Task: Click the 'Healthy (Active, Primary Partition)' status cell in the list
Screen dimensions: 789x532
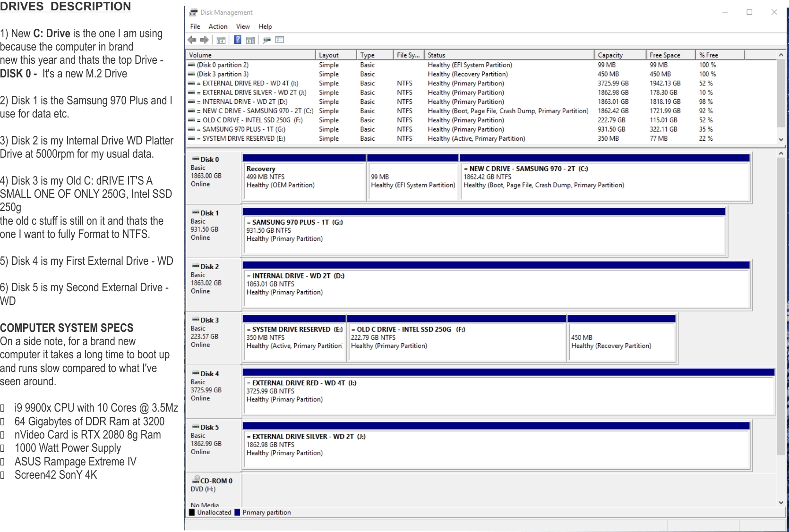Action: tap(476, 139)
